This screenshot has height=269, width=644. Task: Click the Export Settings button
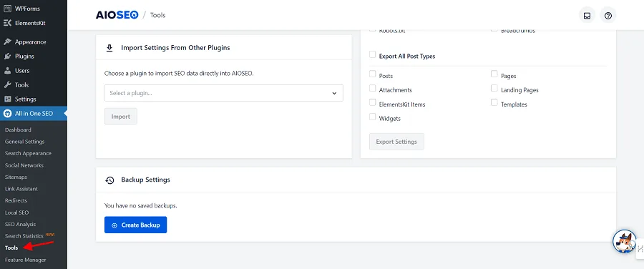click(x=396, y=142)
